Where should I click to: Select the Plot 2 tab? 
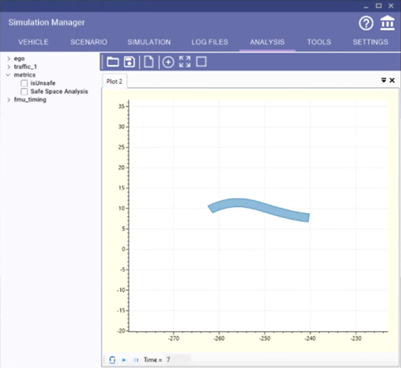(114, 81)
